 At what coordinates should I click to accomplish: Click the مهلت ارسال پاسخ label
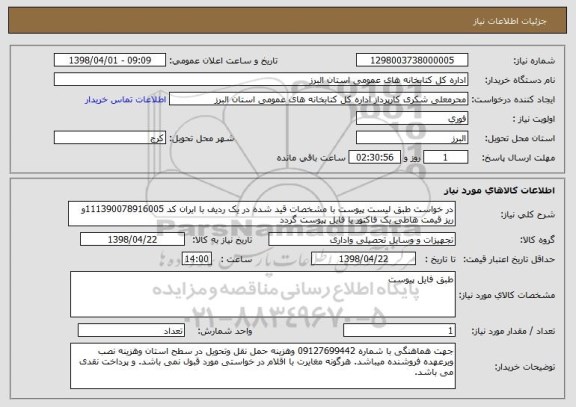point(518,158)
